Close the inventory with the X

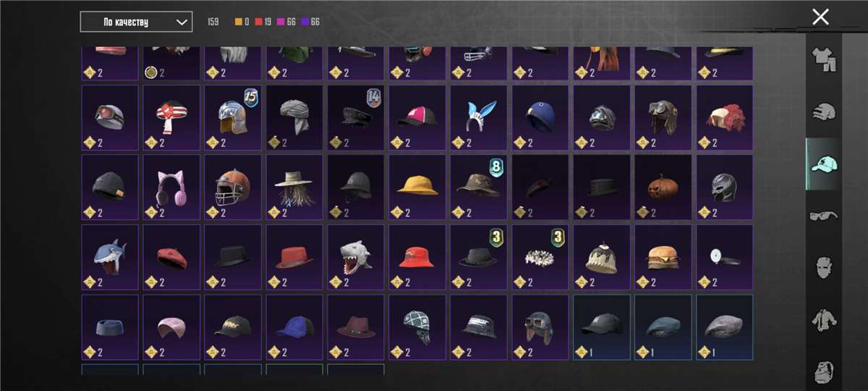click(x=820, y=17)
